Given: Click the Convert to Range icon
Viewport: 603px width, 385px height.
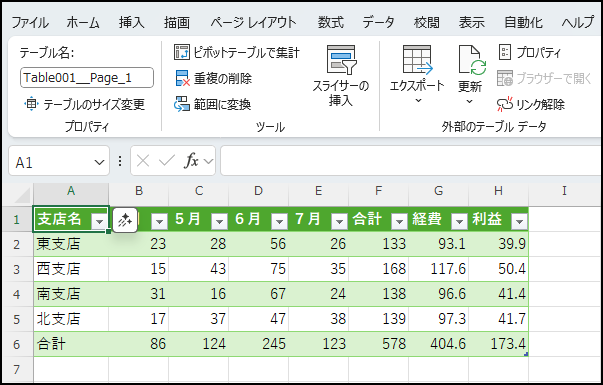Looking at the screenshot, I should point(182,104).
